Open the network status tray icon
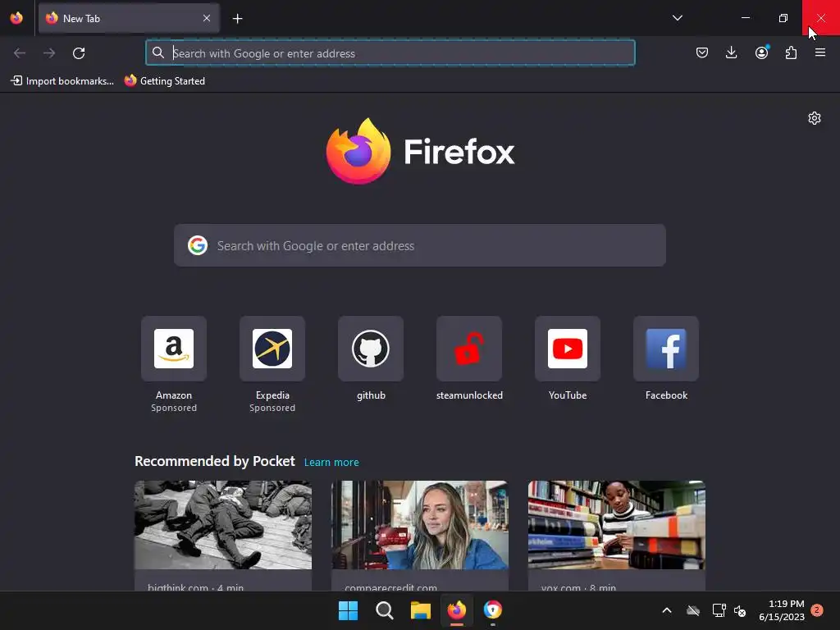Viewport: 840px width, 630px height. pyautogui.click(x=719, y=610)
